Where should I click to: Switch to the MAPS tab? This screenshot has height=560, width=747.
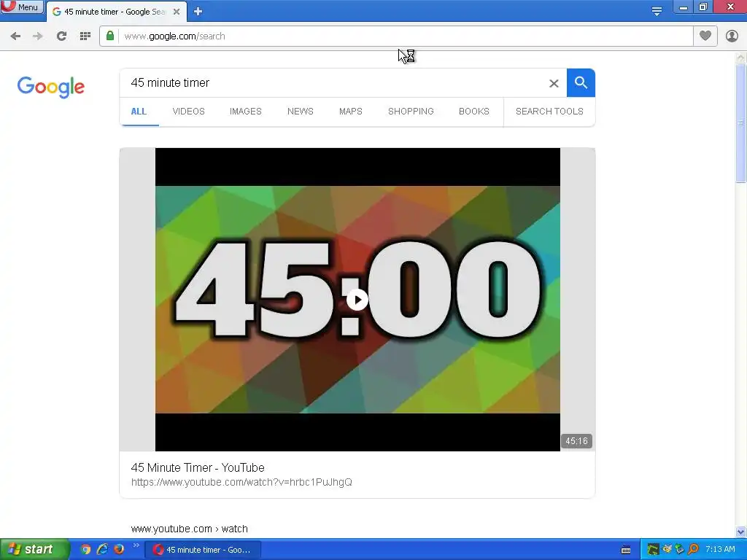[x=351, y=112]
